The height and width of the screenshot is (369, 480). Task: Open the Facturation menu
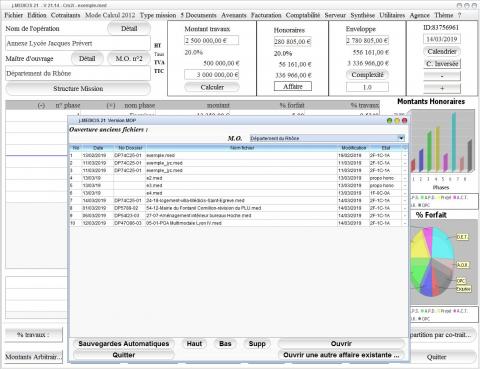click(x=266, y=15)
